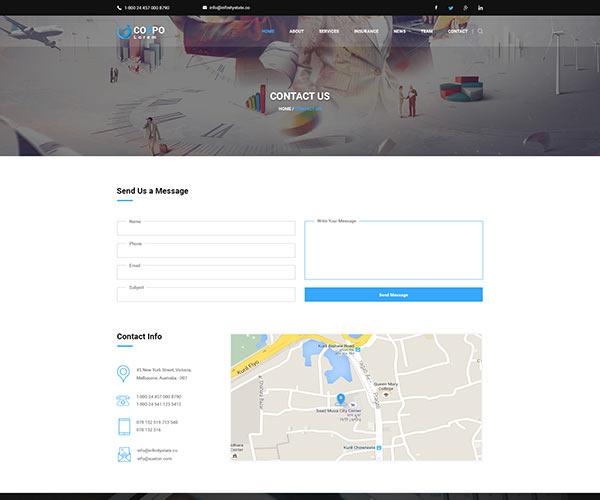The image size is (600, 500).
Task: Click the envelope icon beside top bar email
Action: (x=205, y=8)
